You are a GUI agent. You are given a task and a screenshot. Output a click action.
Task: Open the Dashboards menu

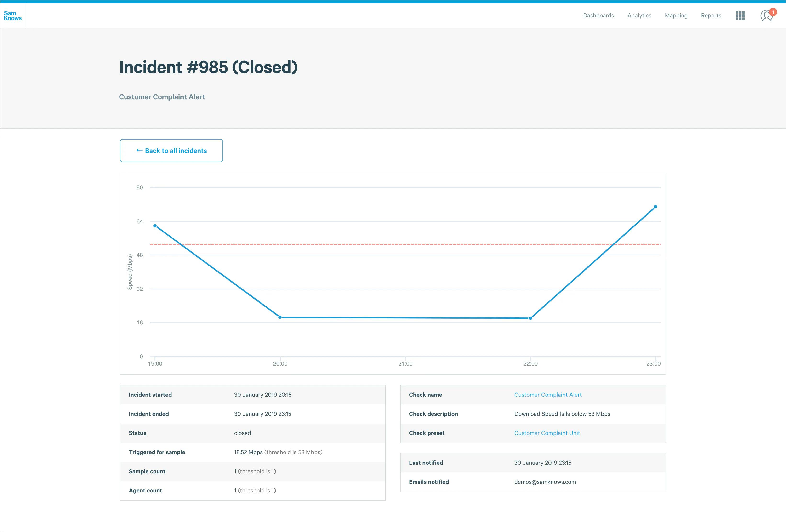tap(598, 16)
